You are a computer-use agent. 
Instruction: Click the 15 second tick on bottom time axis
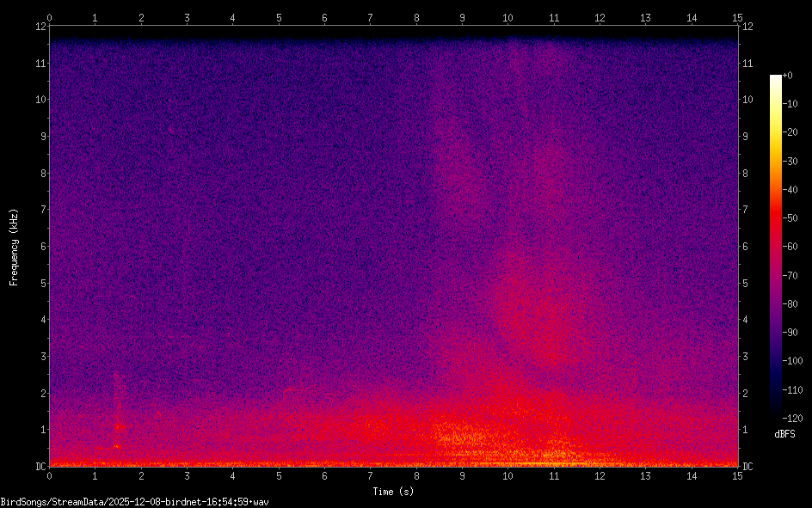[737, 475]
